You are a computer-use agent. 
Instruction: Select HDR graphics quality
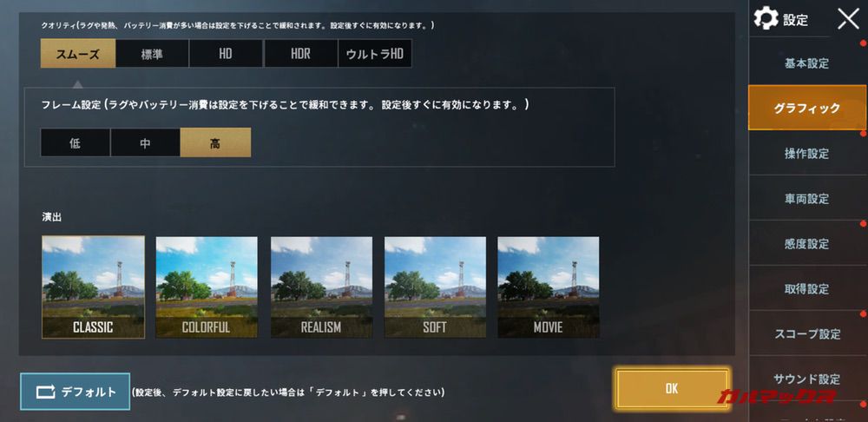(x=300, y=53)
